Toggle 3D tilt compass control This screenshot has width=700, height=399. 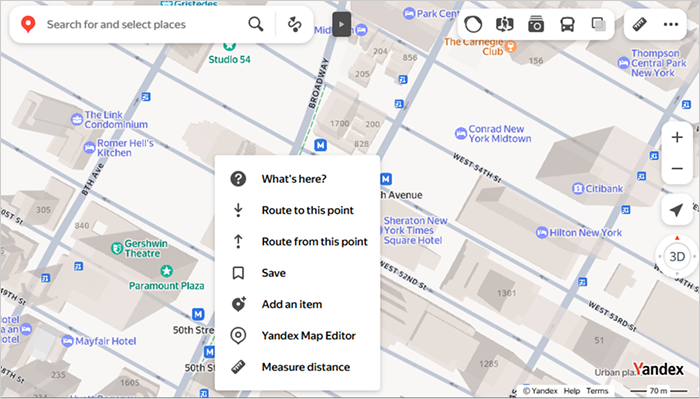point(677,257)
